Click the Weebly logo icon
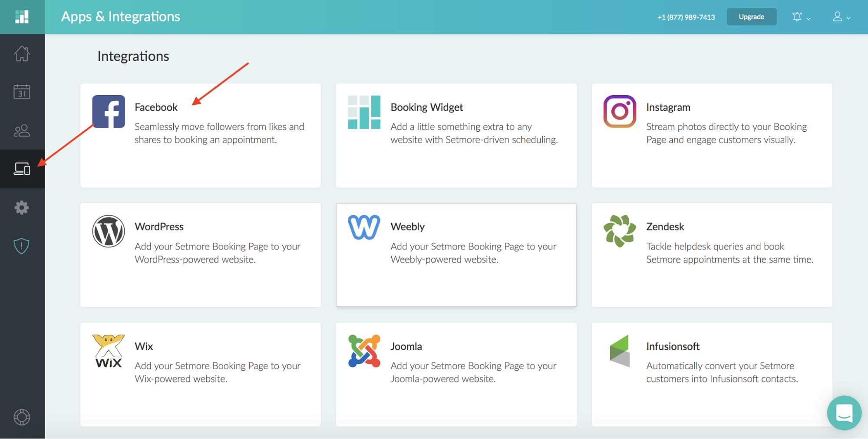This screenshot has width=868, height=439. click(x=364, y=227)
